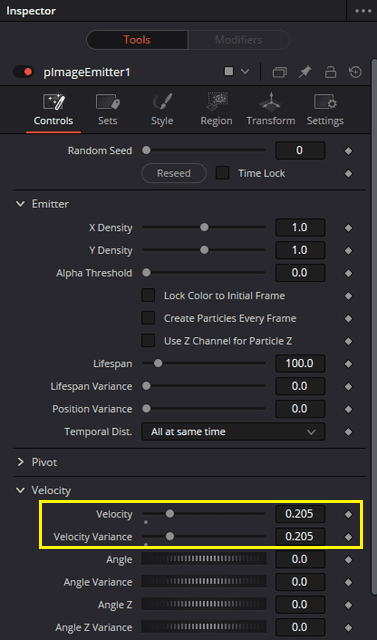Click the versions icon beside pImageEmitter1
The width and height of the screenshot is (377, 640).
pyautogui.click(x=279, y=72)
